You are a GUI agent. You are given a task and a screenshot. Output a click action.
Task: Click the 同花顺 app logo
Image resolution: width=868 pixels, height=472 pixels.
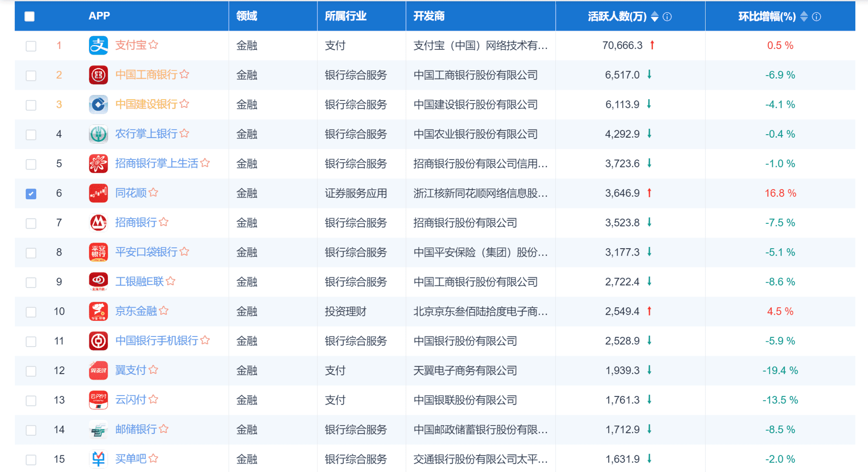(98, 193)
